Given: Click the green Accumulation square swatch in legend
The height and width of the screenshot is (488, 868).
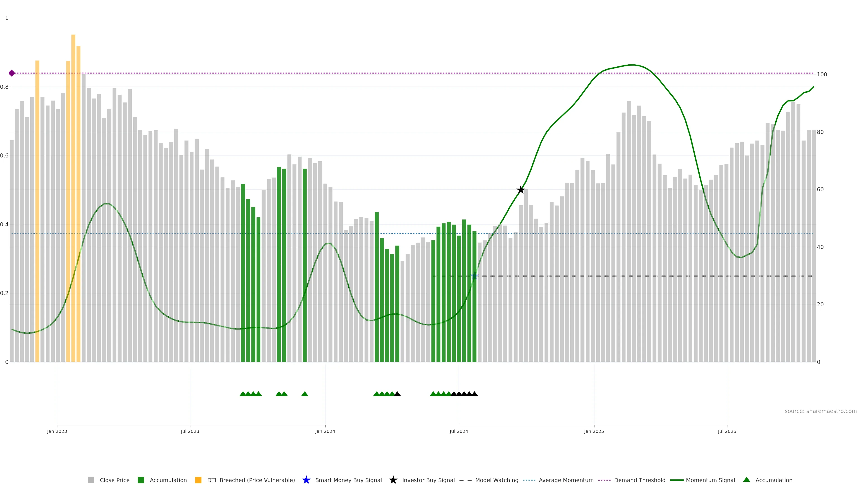Looking at the screenshot, I should 141,480.
